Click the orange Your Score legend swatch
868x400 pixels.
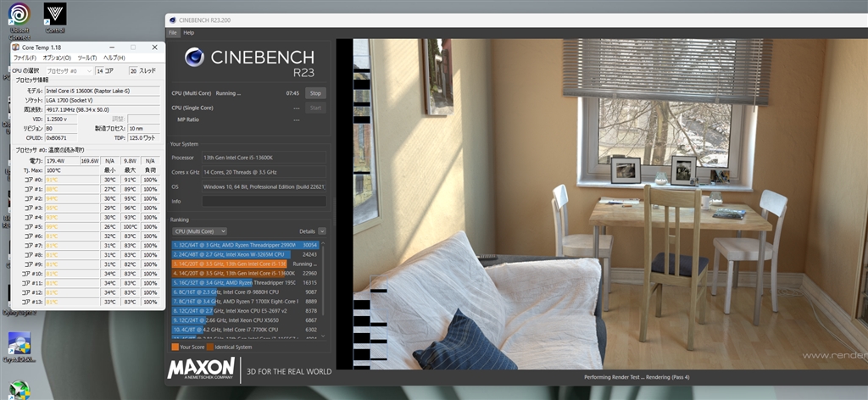[175, 347]
